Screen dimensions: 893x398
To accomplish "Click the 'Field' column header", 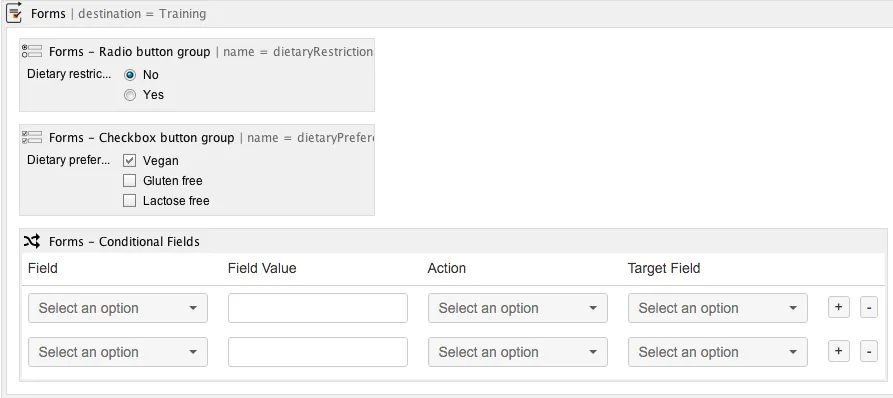I will point(43,268).
